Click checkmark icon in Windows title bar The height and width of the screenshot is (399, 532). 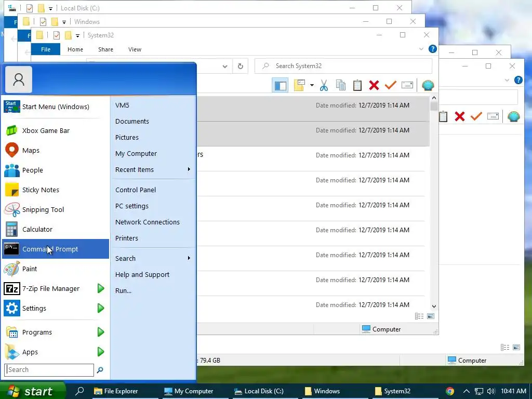point(43,22)
